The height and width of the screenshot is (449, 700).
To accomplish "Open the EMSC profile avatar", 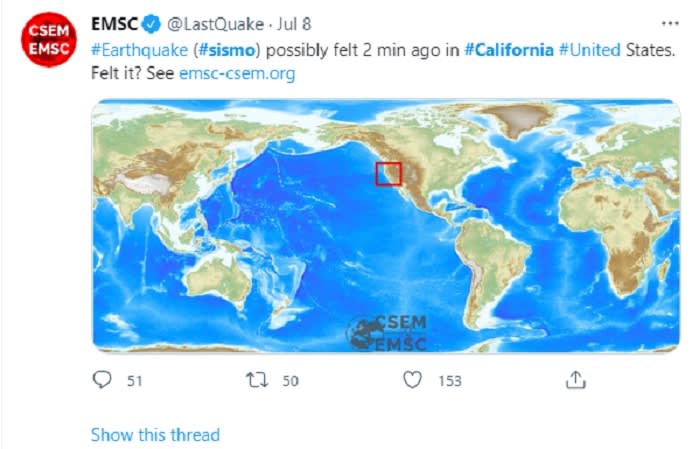I will click(x=48, y=40).
